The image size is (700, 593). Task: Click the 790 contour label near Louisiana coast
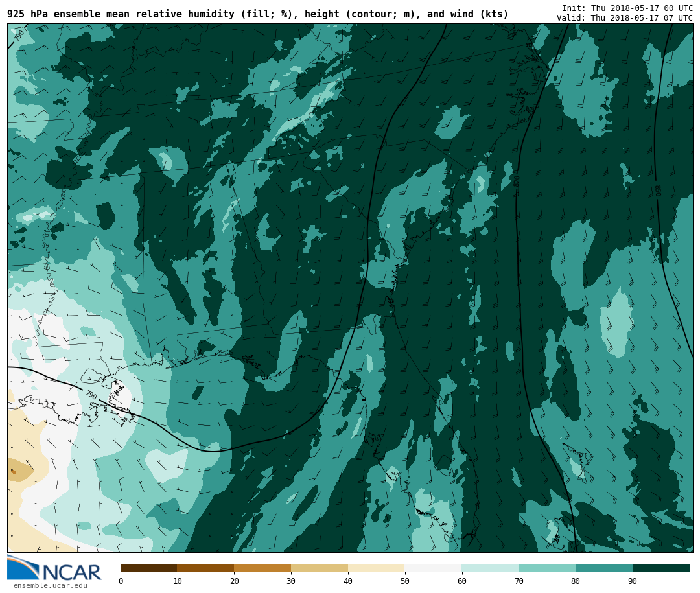point(91,395)
